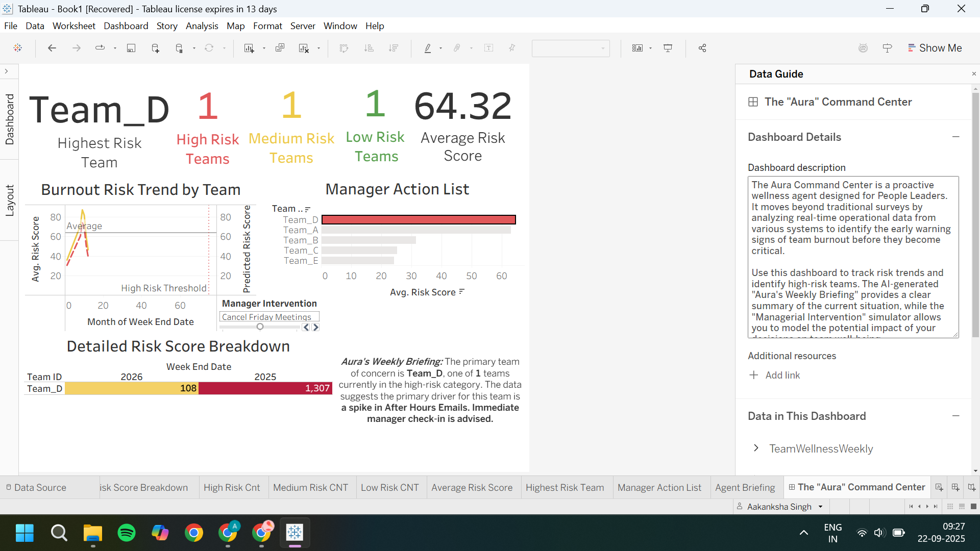Click the New Data Source icon
980x551 pixels.
pyautogui.click(x=156, y=48)
